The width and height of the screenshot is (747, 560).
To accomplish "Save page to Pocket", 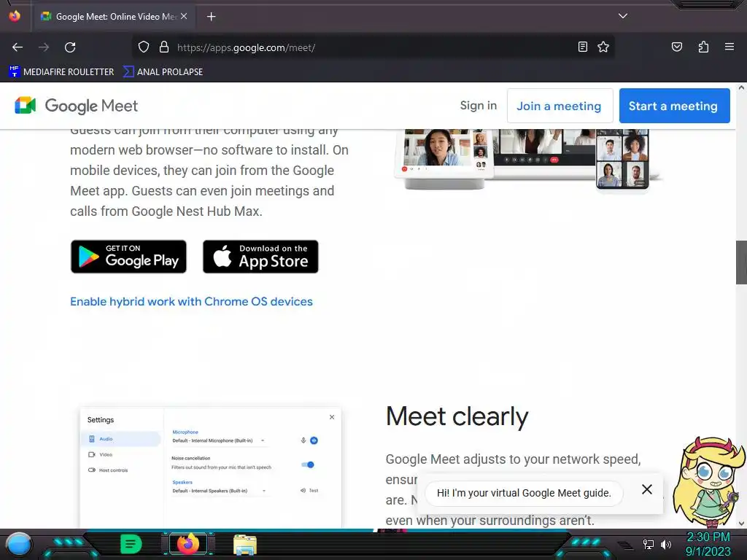I will coord(676,47).
